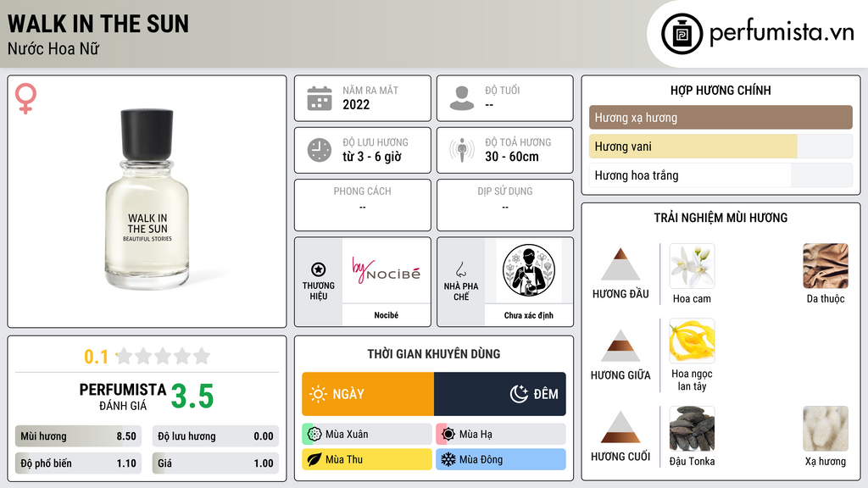The width and height of the screenshot is (868, 488).
Task: Click the perfumer illustration Chưa xác định
Action: [x=529, y=270]
